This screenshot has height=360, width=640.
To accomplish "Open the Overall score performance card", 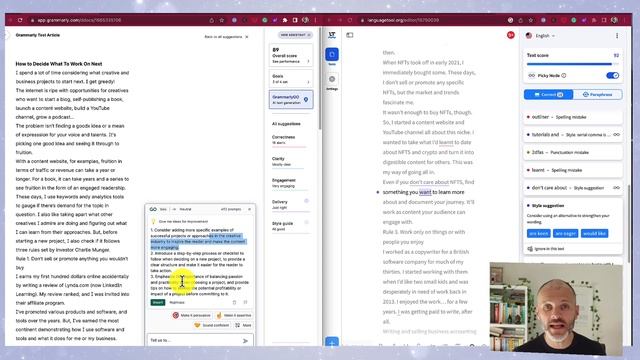I will [x=291, y=56].
